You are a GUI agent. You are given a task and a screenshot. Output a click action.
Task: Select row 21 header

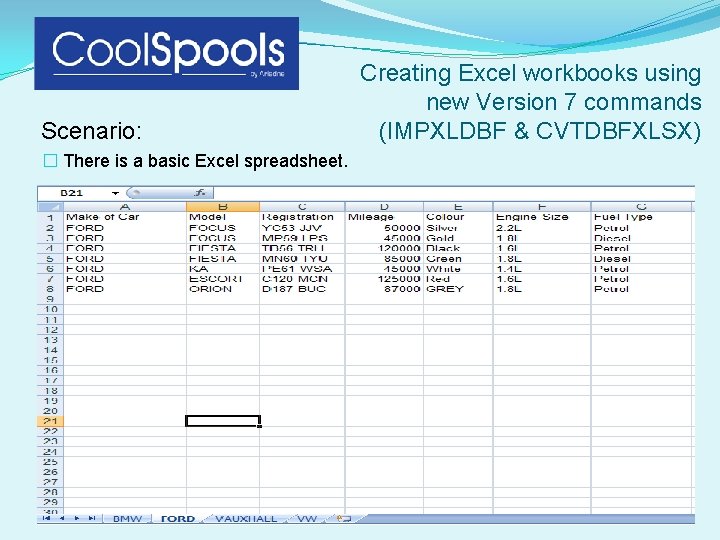[x=50, y=421]
